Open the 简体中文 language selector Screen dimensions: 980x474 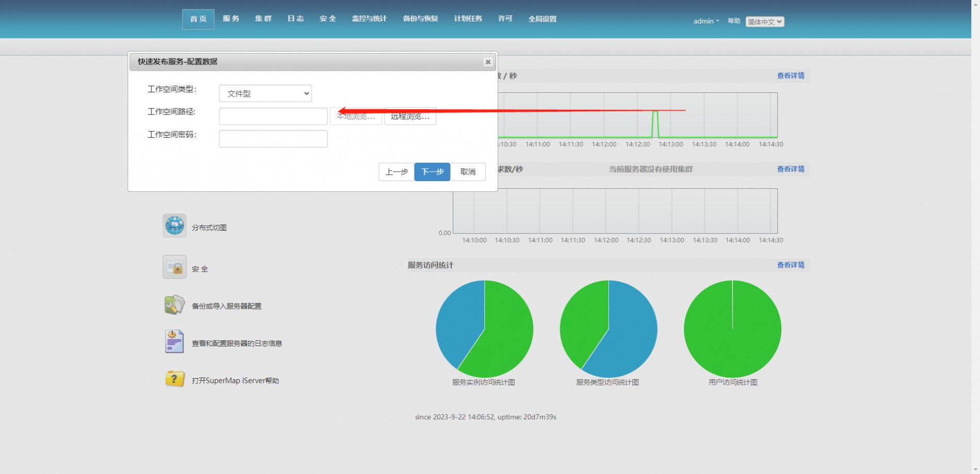pyautogui.click(x=765, y=22)
